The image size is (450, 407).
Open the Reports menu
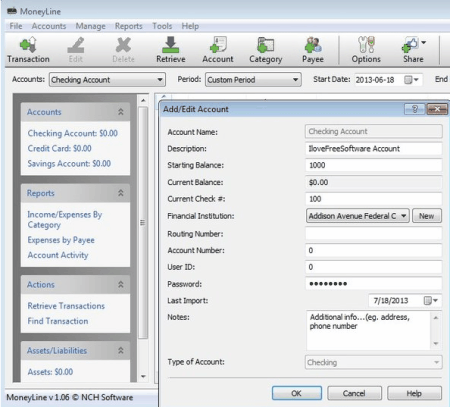tap(129, 26)
